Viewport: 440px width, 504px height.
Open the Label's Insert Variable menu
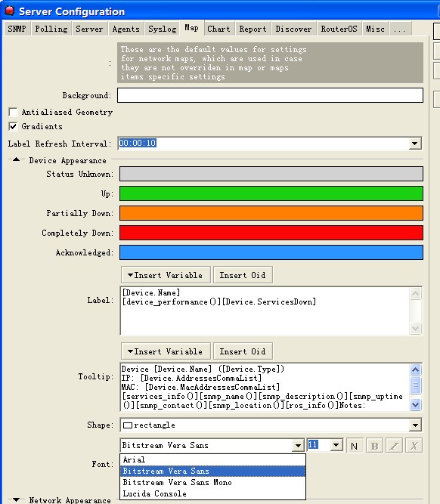166,275
